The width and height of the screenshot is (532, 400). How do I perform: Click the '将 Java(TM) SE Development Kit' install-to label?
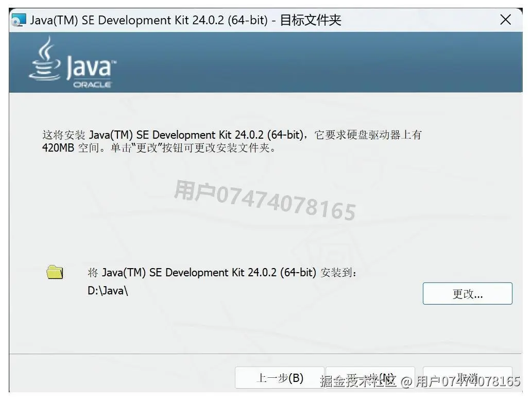(x=222, y=272)
